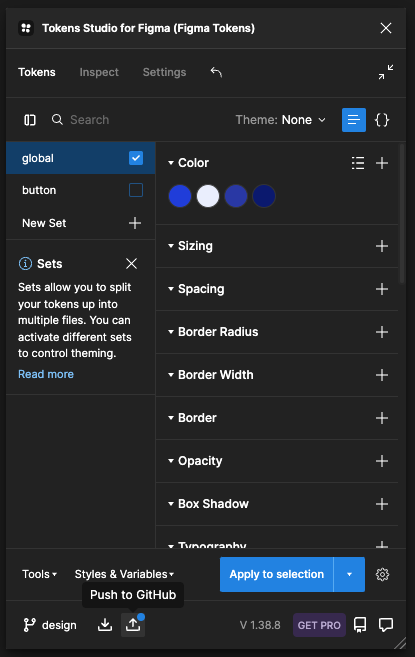
Task: Click the design branch name
Action: 59,625
